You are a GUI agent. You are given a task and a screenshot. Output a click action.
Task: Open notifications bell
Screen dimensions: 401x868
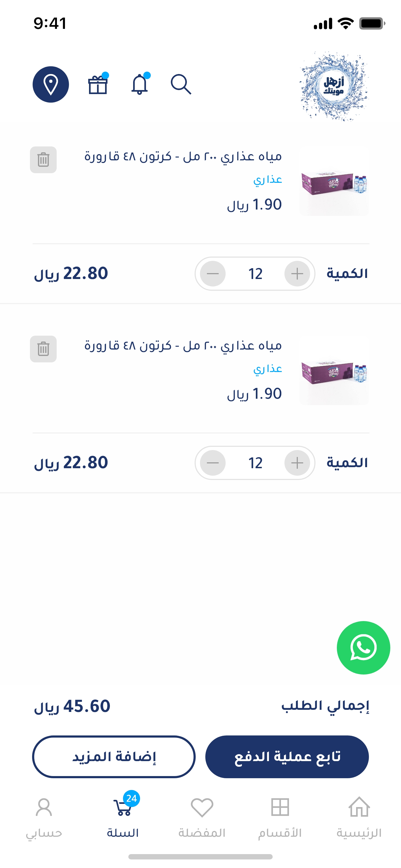pyautogui.click(x=140, y=84)
